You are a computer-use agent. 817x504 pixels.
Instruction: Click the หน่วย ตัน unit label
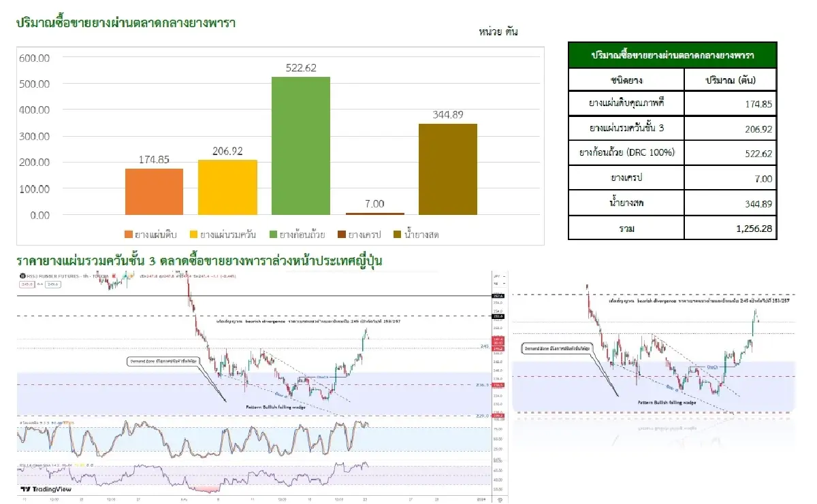point(498,31)
